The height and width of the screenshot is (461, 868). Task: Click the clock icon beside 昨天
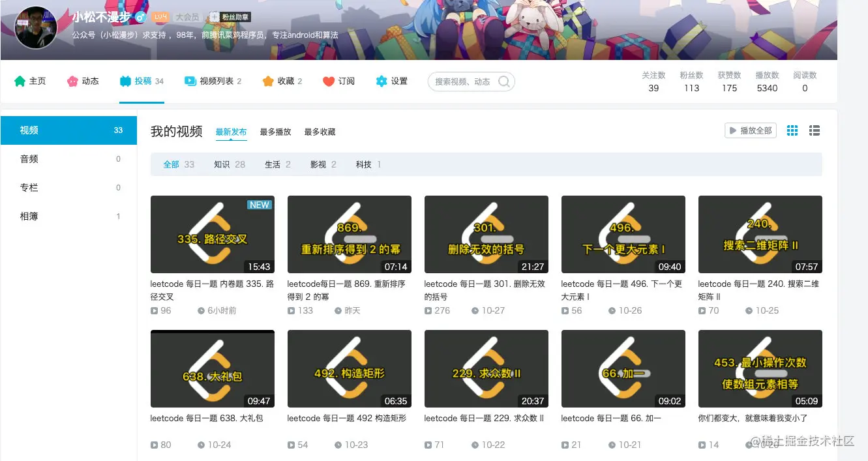click(x=338, y=311)
